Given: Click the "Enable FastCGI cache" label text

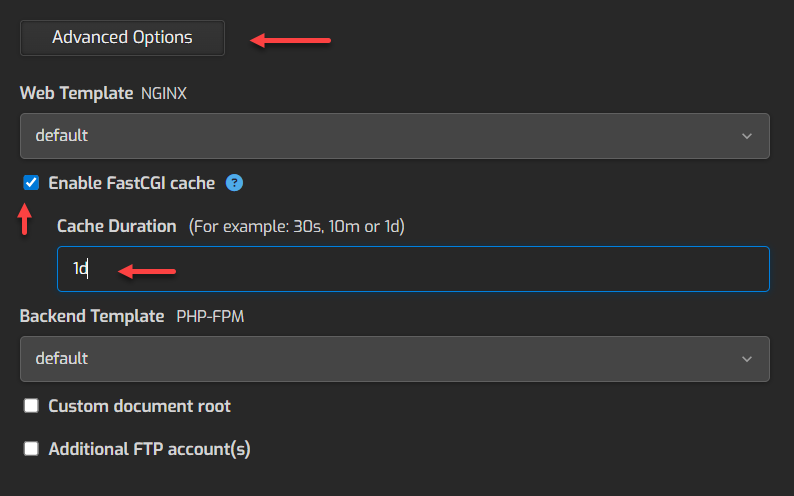Looking at the screenshot, I should coord(131,183).
